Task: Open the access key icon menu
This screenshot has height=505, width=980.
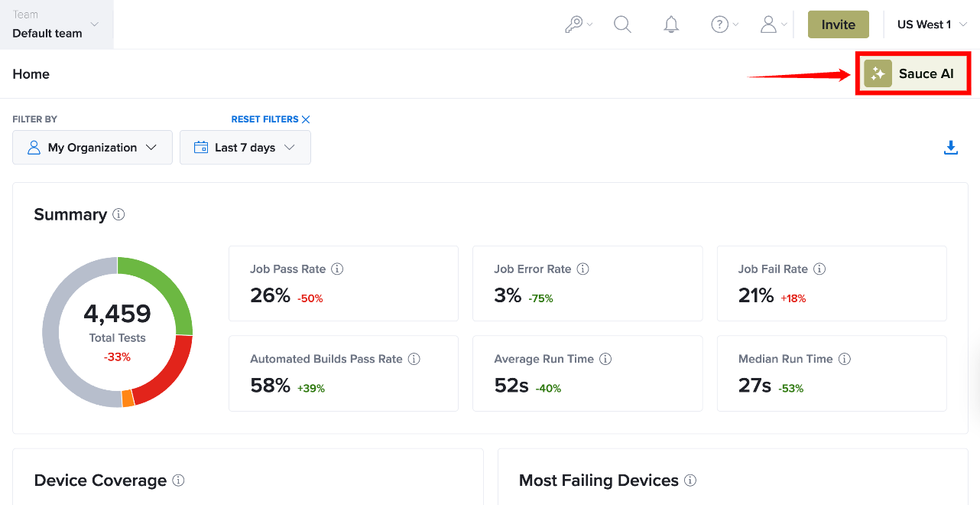Action: tap(578, 24)
